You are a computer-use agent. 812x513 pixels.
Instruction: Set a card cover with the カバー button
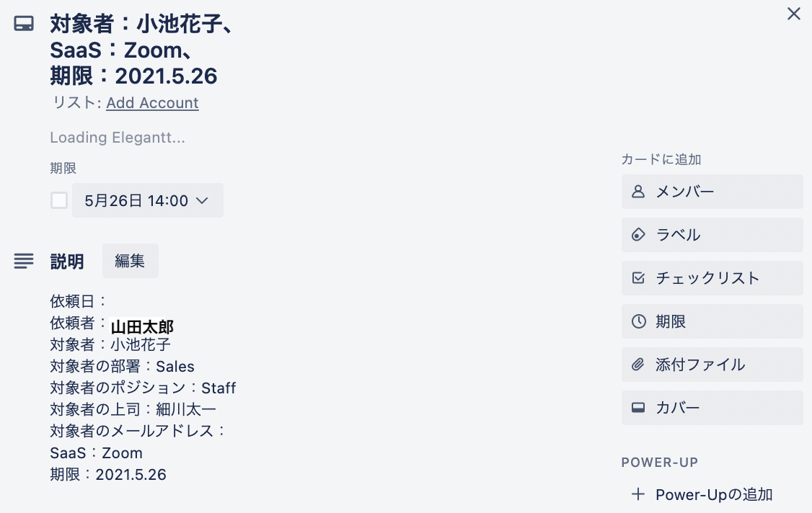coord(712,407)
